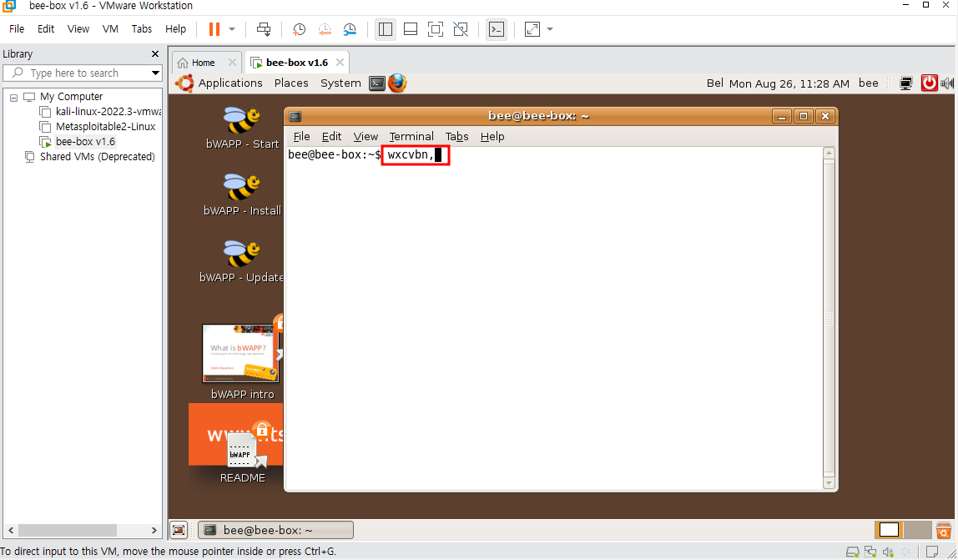Send Ctrl+Alt+Del to the virtual machine
The image size is (958, 560).
click(264, 29)
